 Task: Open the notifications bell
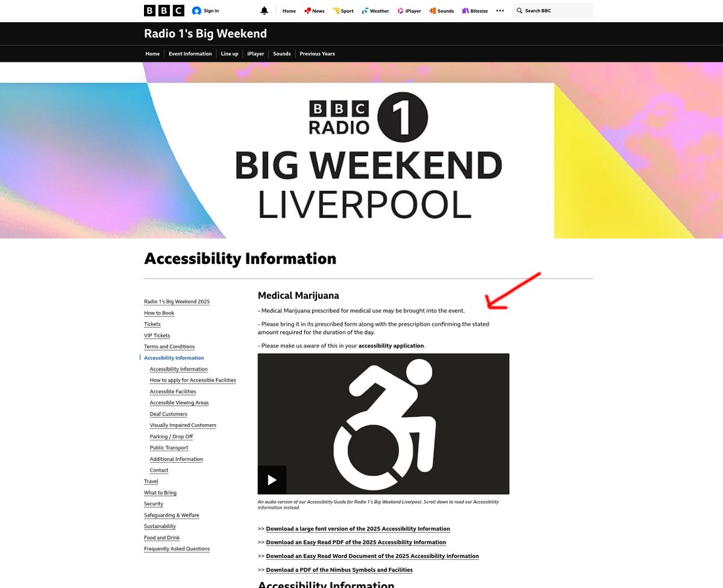264,10
